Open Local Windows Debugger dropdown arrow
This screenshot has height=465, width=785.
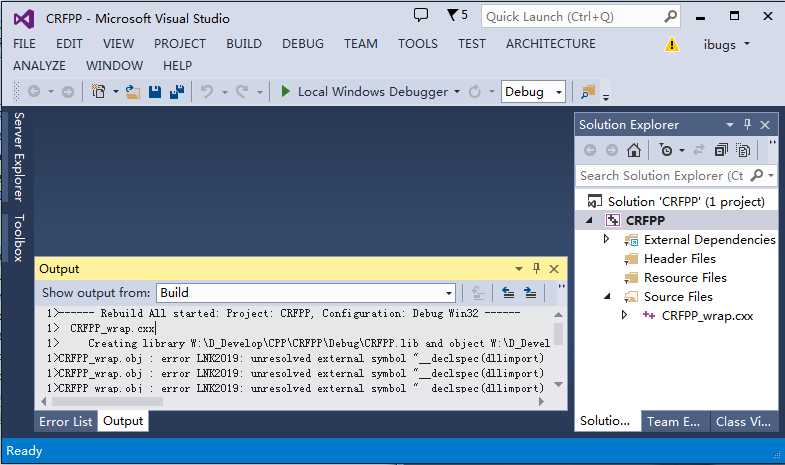tap(457, 92)
